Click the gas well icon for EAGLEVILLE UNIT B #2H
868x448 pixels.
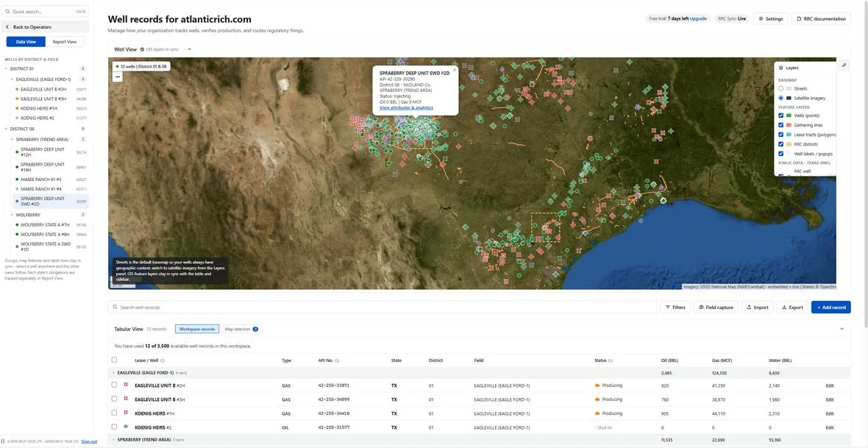click(127, 385)
